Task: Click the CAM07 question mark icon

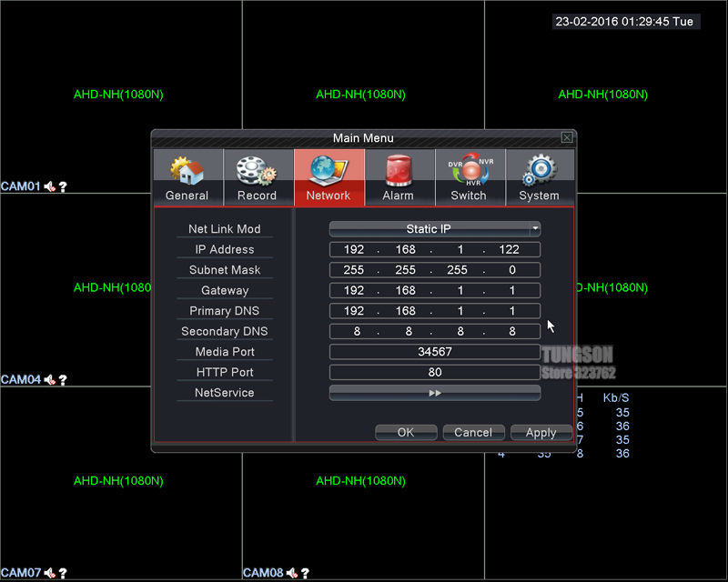Action: (x=63, y=573)
